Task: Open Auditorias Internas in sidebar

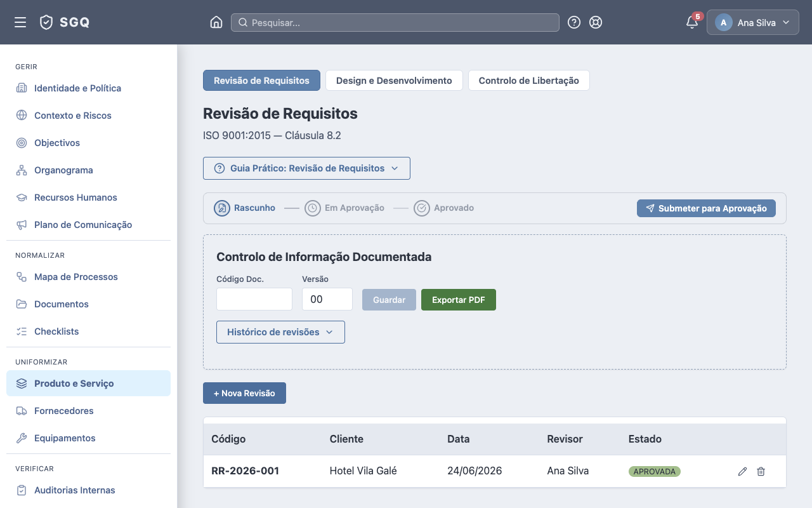Action: pos(88,490)
